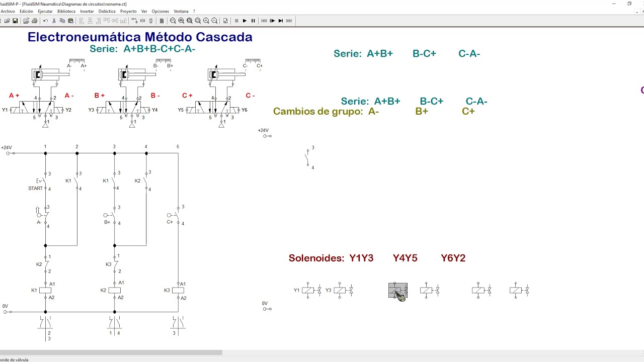Click the status bar text at bottom-left
644x362 pixels.
coord(14,359)
